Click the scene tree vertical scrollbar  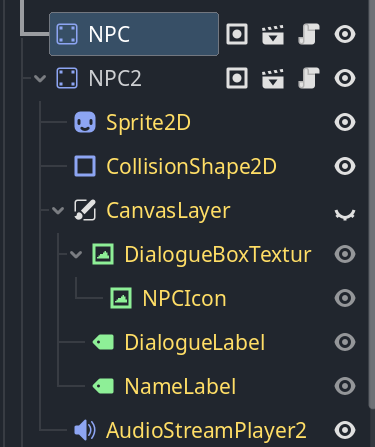click(372, 203)
